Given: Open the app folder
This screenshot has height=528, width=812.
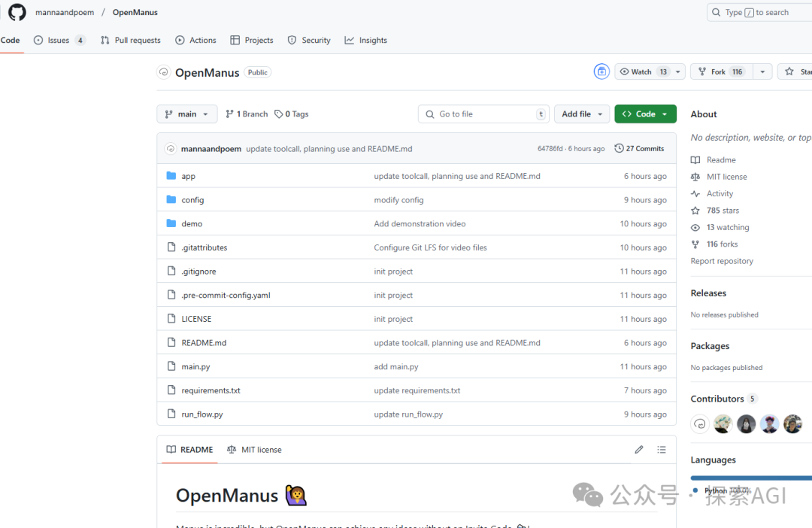Looking at the screenshot, I should click(x=188, y=176).
